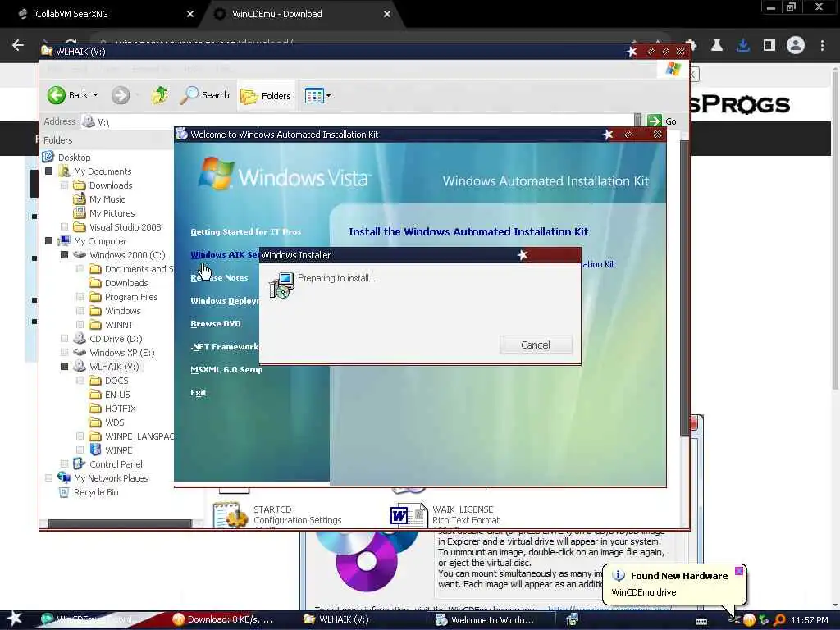Open the WDS folder
This screenshot has height=630, width=840.
pyautogui.click(x=114, y=422)
